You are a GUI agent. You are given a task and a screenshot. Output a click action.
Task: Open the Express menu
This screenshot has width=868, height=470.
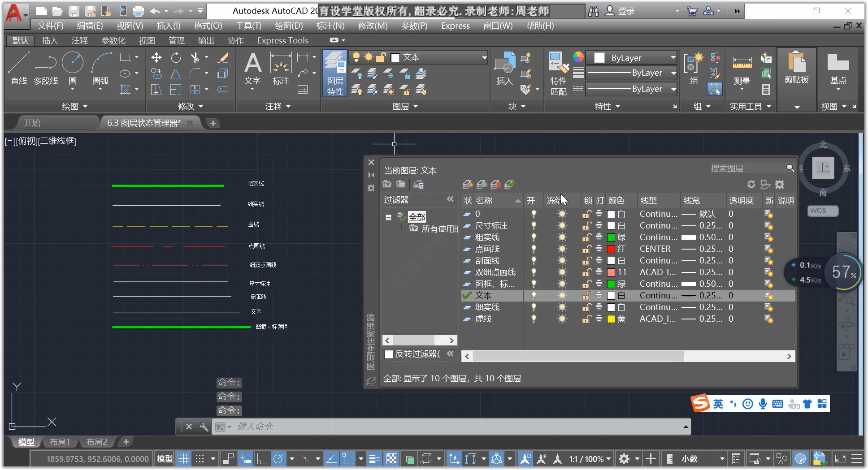coord(455,26)
